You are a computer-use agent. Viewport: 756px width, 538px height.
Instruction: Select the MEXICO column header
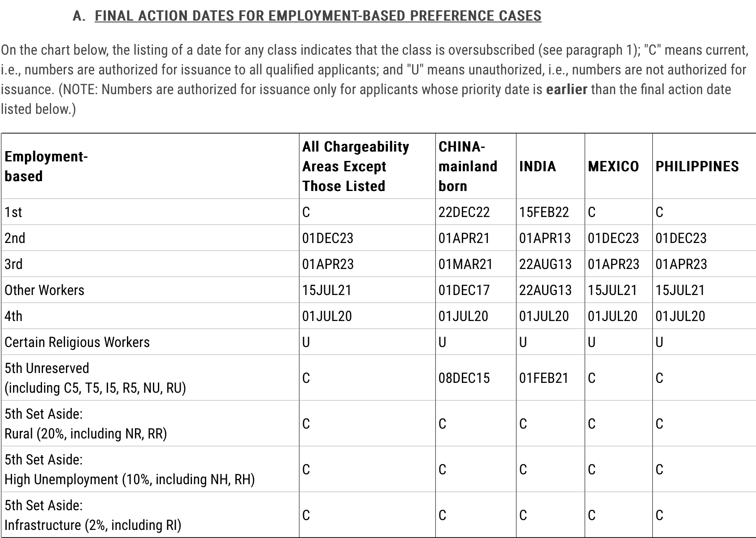pyautogui.click(x=613, y=166)
